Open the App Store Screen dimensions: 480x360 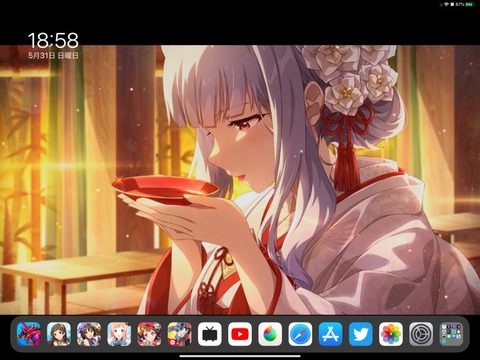point(330,334)
